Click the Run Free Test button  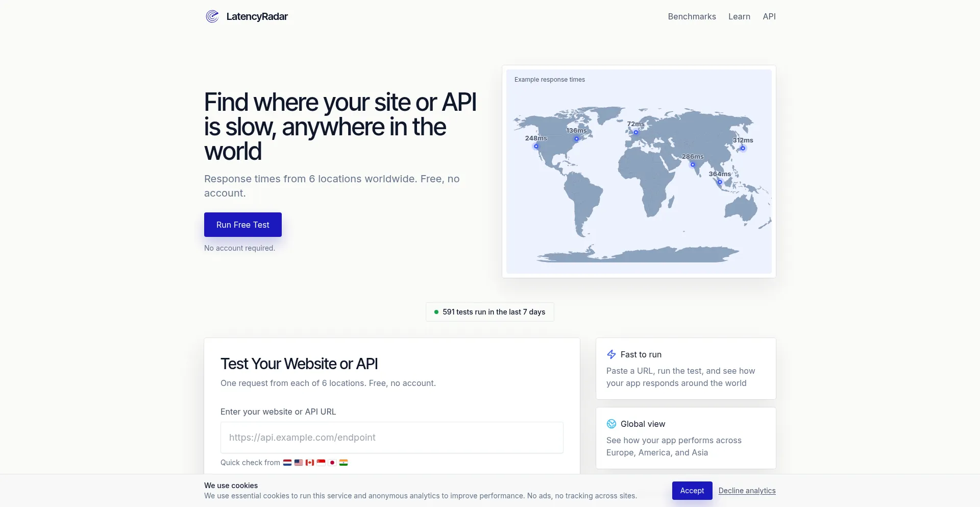[243, 225]
